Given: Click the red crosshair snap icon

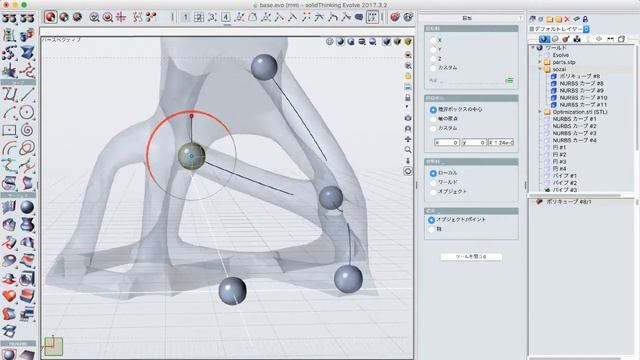Looking at the screenshot, I should 121,17.
